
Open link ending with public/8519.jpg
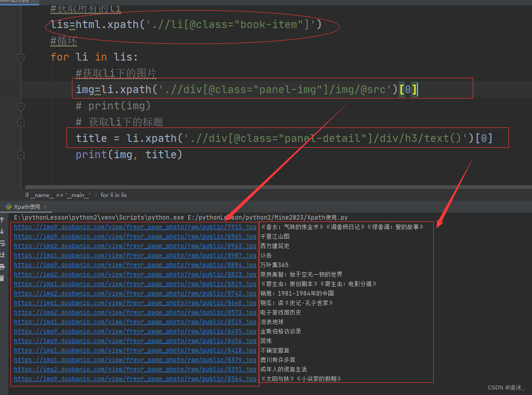tap(135, 322)
